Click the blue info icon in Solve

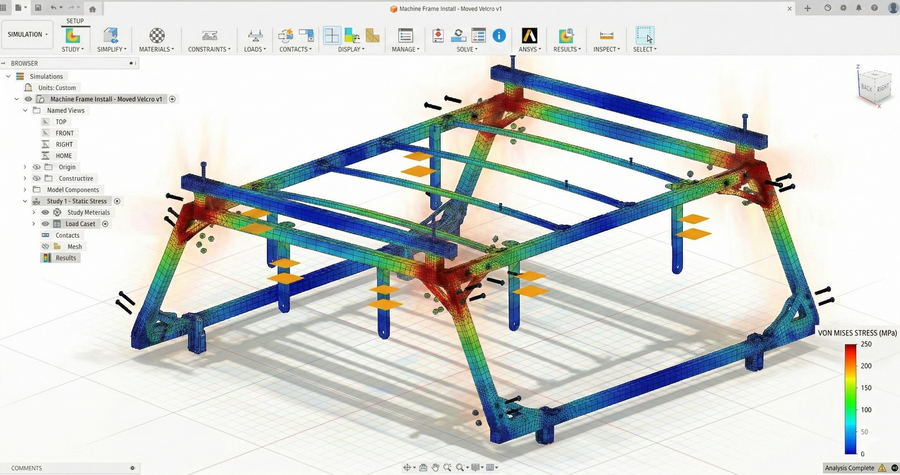click(x=499, y=36)
